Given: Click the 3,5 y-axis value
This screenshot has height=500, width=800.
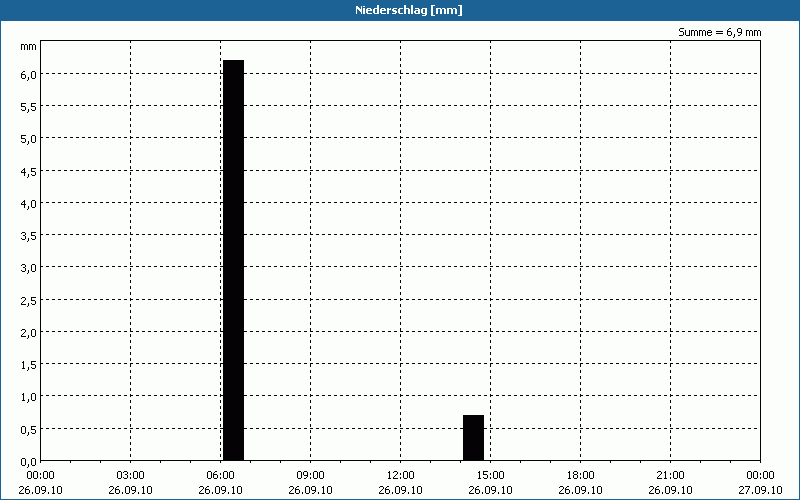Looking at the screenshot, I should click(x=28, y=236).
